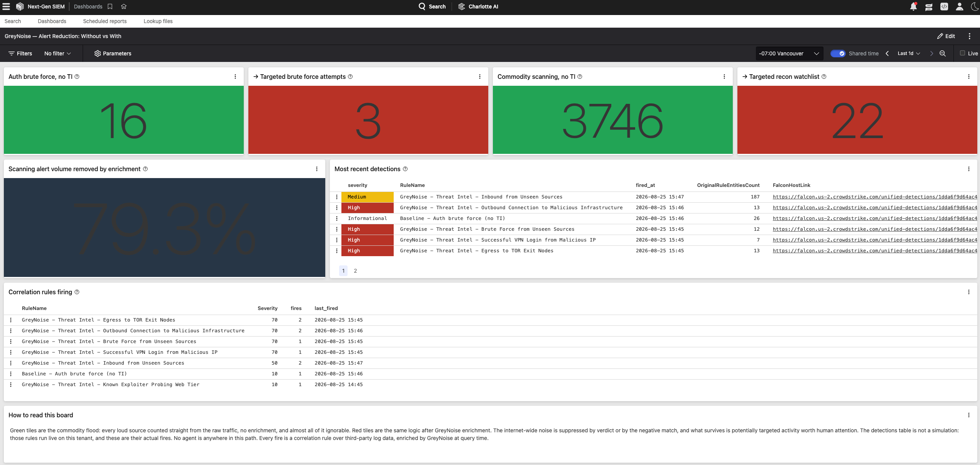Image resolution: width=980 pixels, height=465 pixels.
Task: Switch theme with the moon icon
Action: pyautogui.click(x=975, y=7)
